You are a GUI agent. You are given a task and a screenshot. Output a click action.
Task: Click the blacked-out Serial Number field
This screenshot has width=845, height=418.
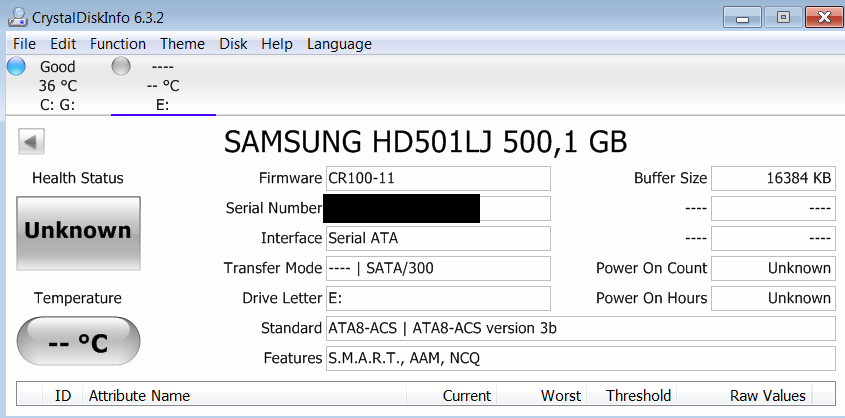pos(438,208)
